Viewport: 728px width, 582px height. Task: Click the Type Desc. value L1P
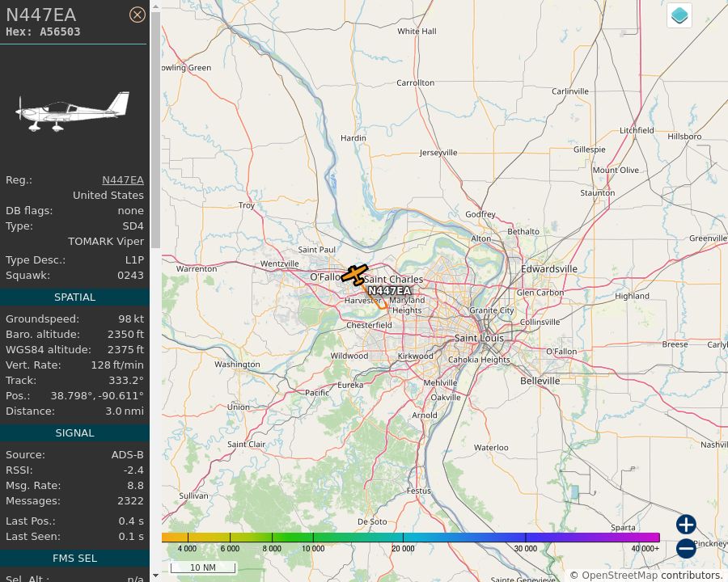(x=134, y=260)
